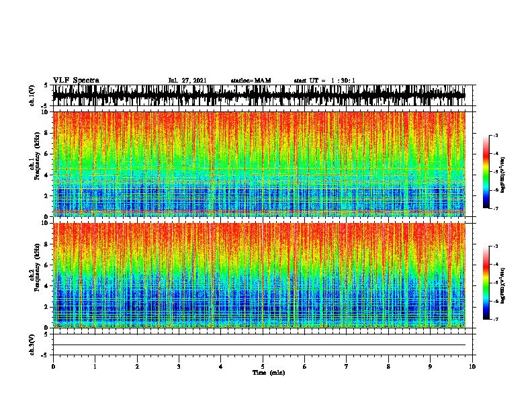
Task: Click the "ch.3(V)" axis label
Action: click(x=32, y=345)
